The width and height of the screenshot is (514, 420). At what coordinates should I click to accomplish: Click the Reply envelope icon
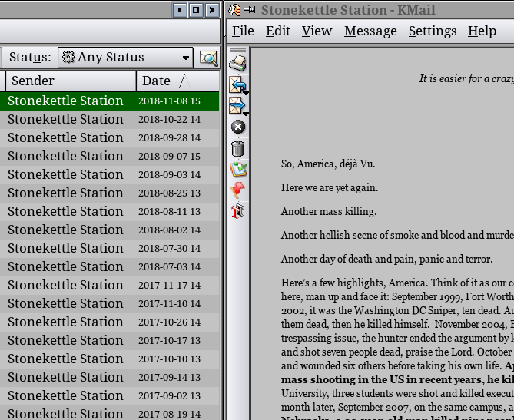(x=237, y=84)
